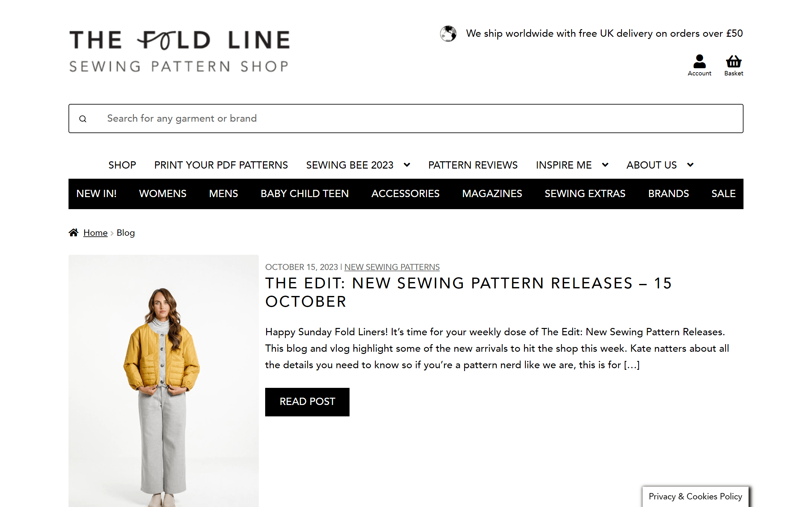Open the New Sewing Patterns category link

[392, 267]
